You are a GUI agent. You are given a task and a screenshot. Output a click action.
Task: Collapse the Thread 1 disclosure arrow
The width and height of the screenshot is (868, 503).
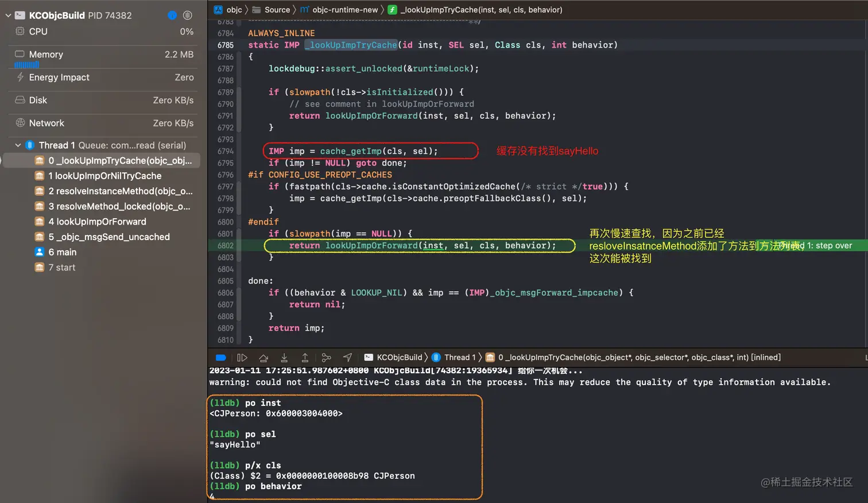tap(18, 145)
